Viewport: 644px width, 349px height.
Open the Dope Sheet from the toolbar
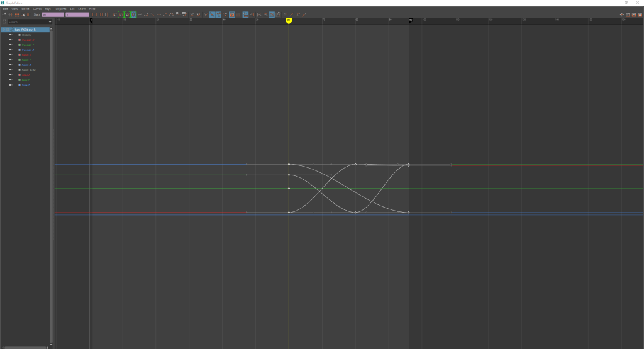click(628, 14)
